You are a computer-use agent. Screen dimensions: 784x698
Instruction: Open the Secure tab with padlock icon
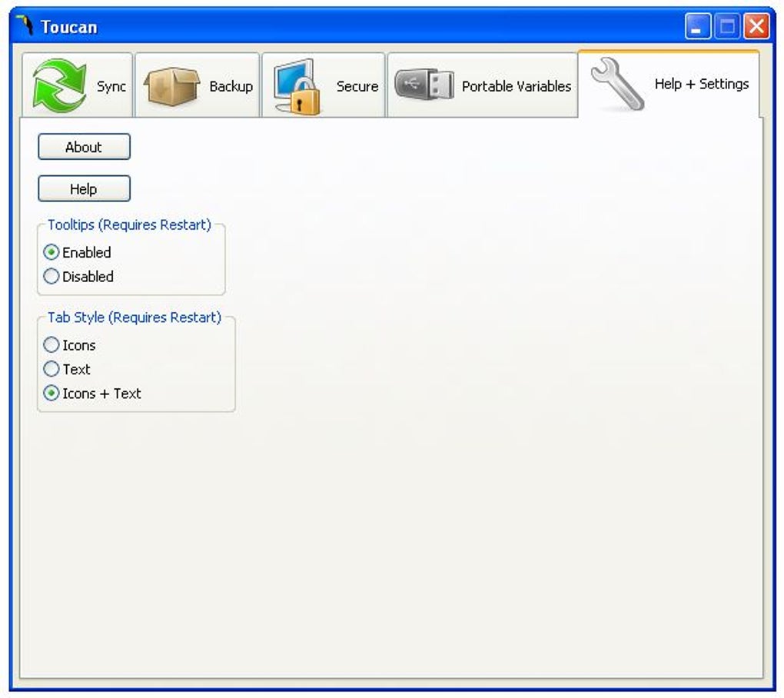click(324, 85)
